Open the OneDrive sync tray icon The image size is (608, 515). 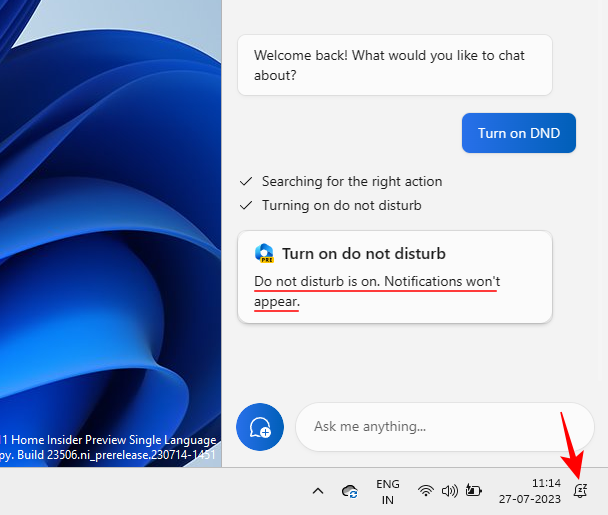(350, 491)
